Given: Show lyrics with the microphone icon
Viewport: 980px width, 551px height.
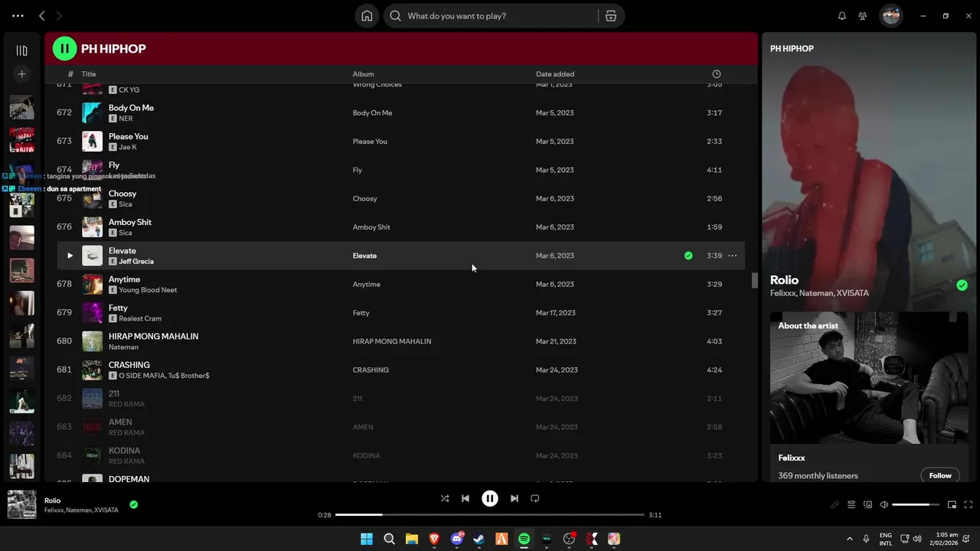Looking at the screenshot, I should pos(835,504).
